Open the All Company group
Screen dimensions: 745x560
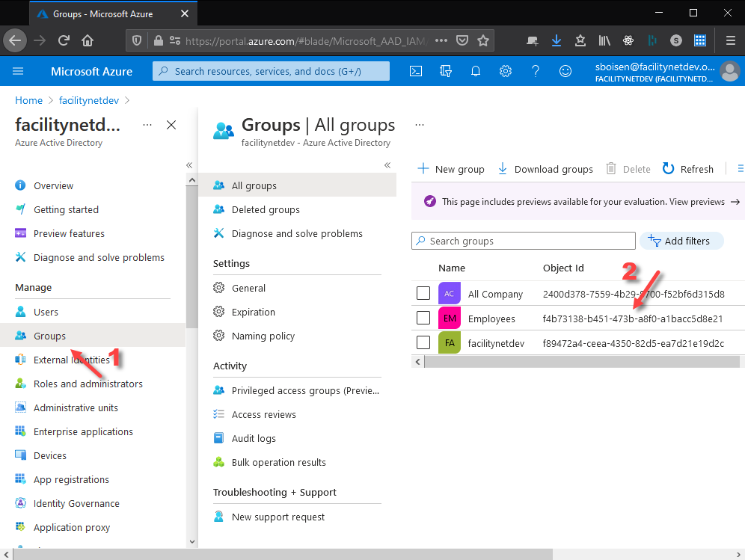(x=495, y=294)
